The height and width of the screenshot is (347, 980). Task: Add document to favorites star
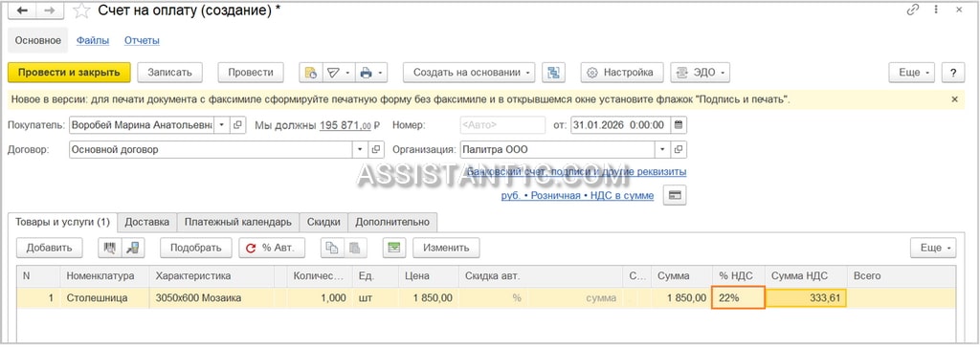[x=81, y=11]
